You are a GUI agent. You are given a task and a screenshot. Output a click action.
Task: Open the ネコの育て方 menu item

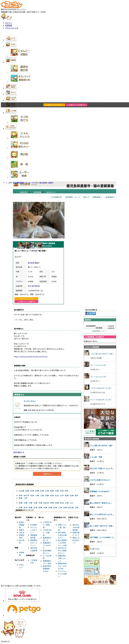[21, 118]
